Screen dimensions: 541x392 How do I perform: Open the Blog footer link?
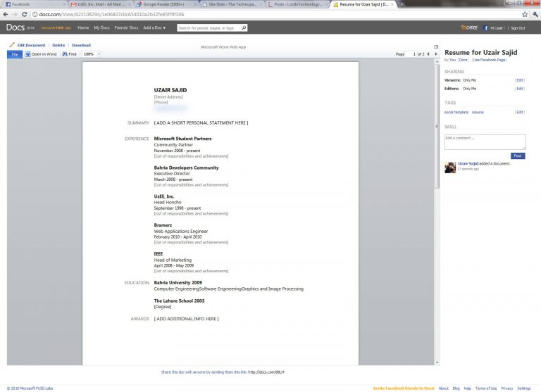pyautogui.click(x=456, y=388)
